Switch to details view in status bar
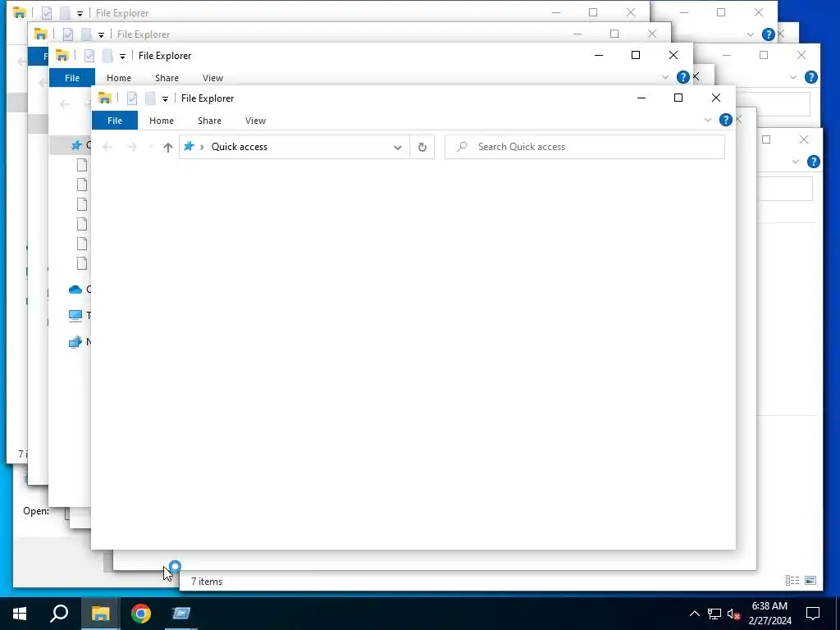The image size is (840, 630). [792, 580]
